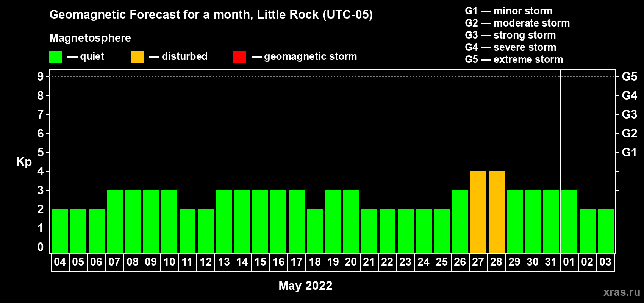Image resolution: width=644 pixels, height=303 pixels.
Task: Click the 'Magnetosphere' heading
Action: (90, 38)
